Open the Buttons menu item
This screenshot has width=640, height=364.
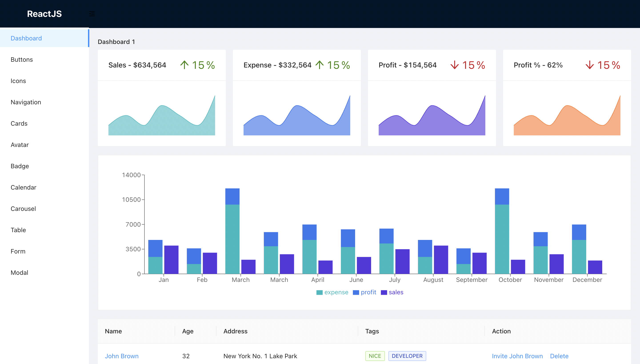coord(22,59)
